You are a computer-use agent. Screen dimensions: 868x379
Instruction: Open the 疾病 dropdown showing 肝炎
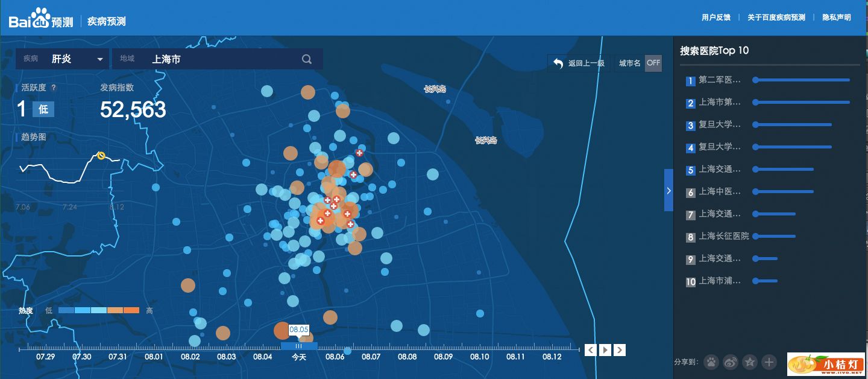click(100, 59)
